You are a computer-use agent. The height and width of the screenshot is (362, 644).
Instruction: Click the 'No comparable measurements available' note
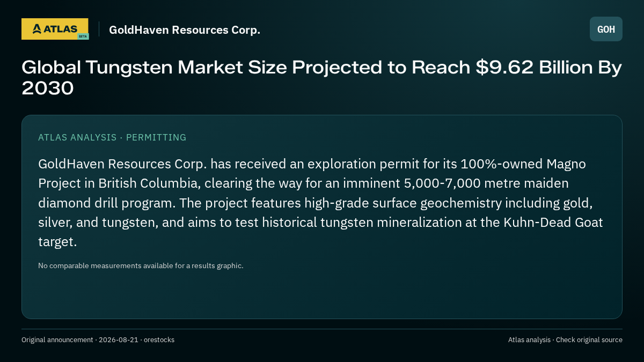pos(141,265)
